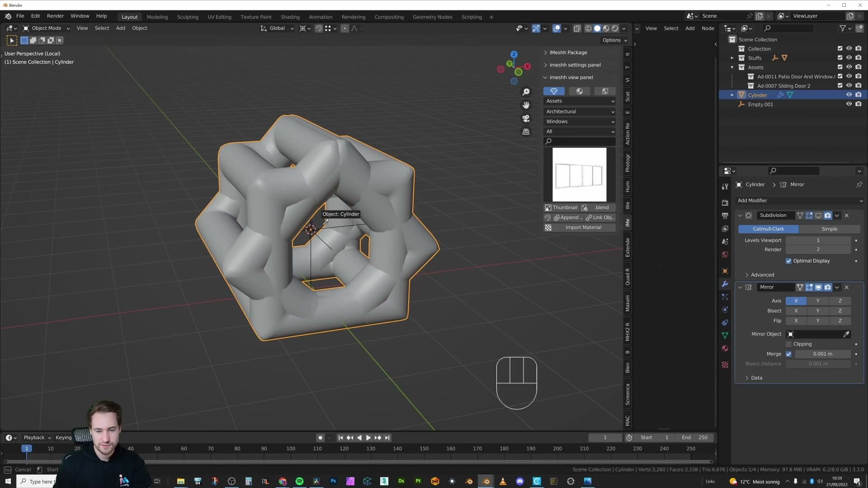The image size is (868, 488).
Task: Click the Levels Viewport value field
Action: 818,240
